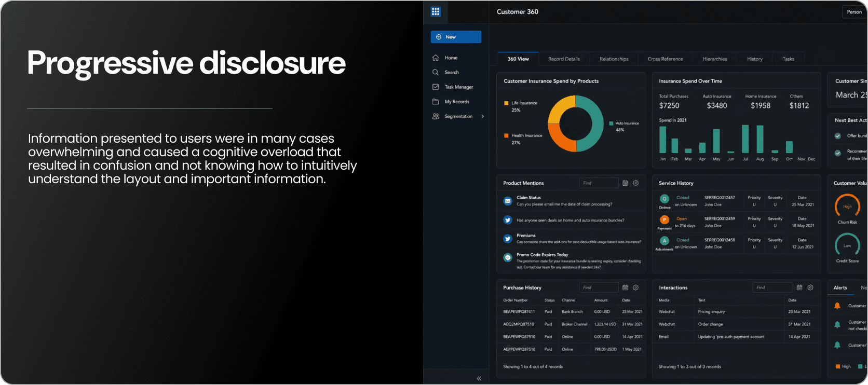Click the email icon for Claim Status

508,201
